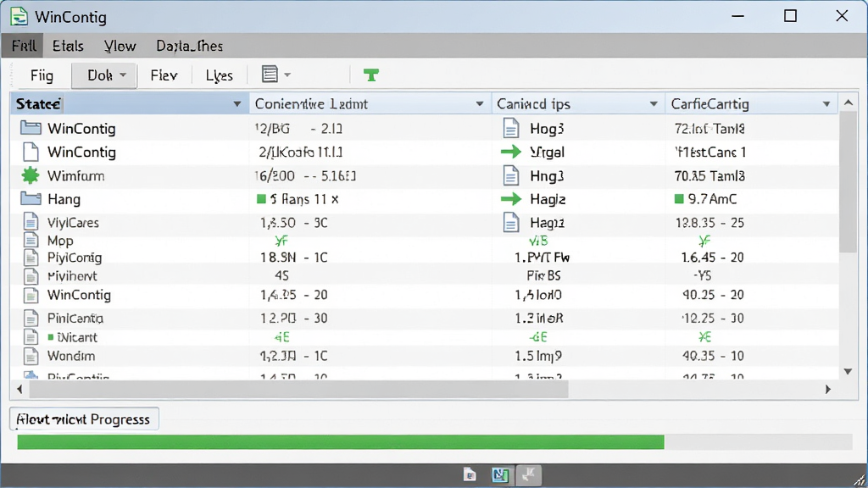Click blank file icon of second WinContig row

coord(31,152)
